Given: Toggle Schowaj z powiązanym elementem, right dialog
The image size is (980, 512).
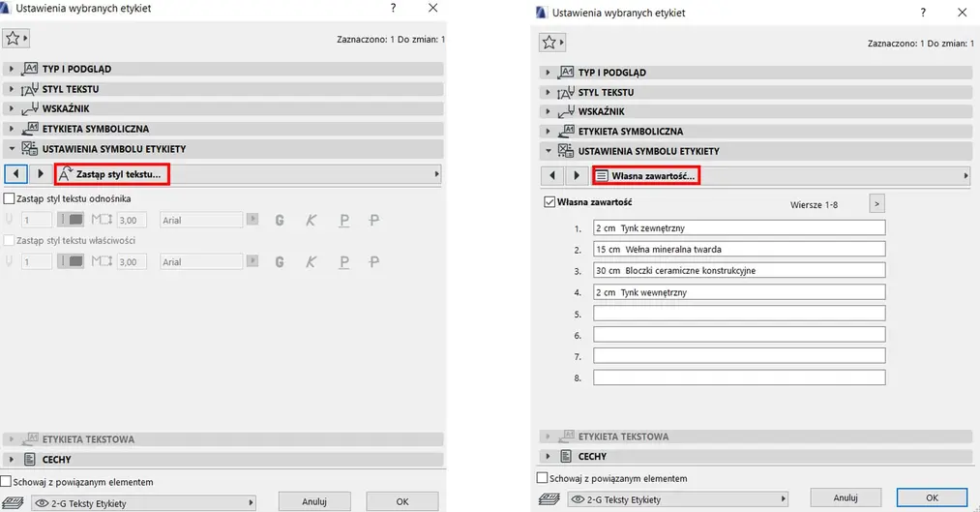Looking at the screenshot, I should tap(543, 478).
